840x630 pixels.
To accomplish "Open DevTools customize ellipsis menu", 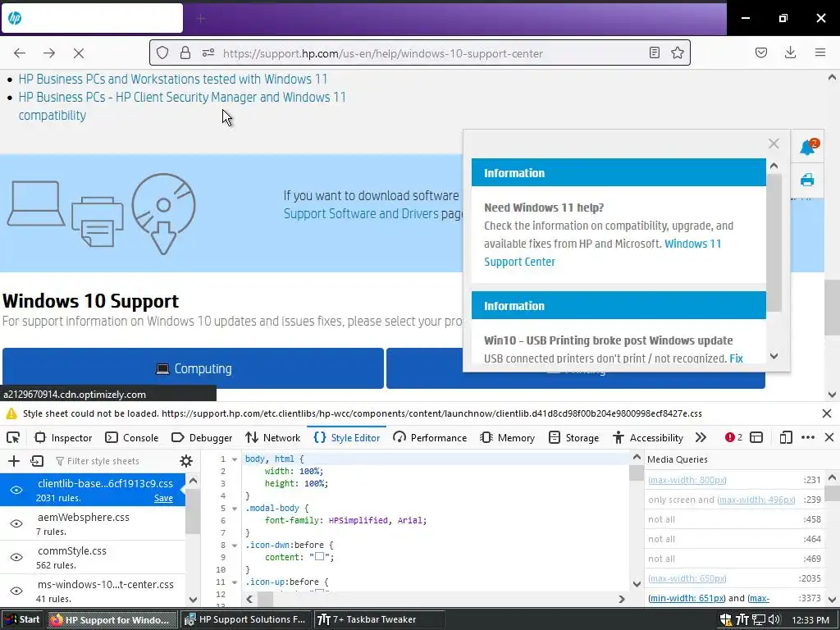I will 808,438.
